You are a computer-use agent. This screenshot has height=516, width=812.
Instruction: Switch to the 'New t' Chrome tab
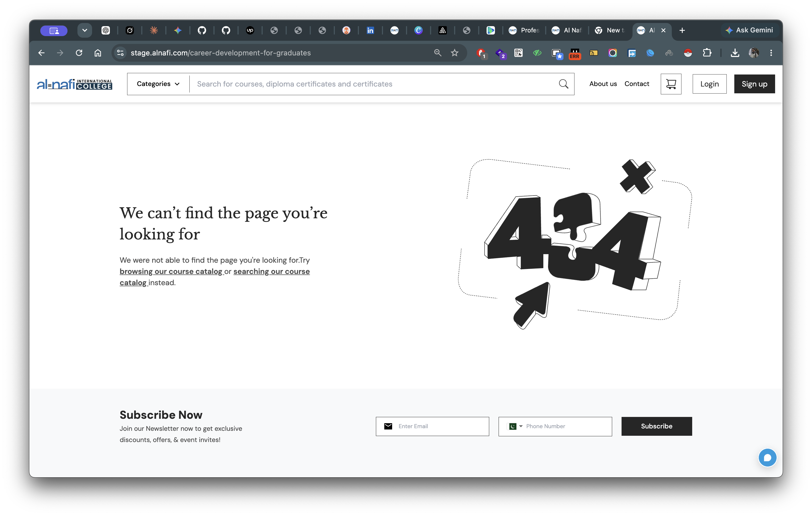[x=610, y=30]
